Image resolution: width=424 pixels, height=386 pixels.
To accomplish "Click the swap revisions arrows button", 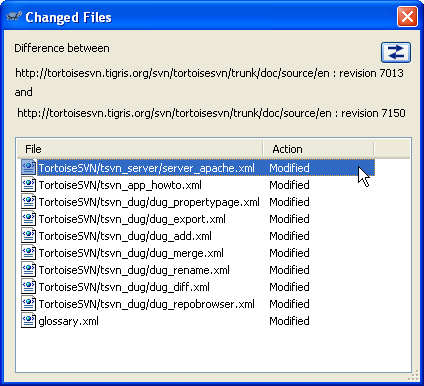I will [396, 52].
